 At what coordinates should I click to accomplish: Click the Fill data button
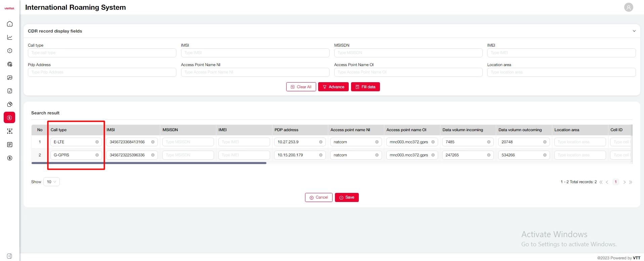tap(365, 87)
